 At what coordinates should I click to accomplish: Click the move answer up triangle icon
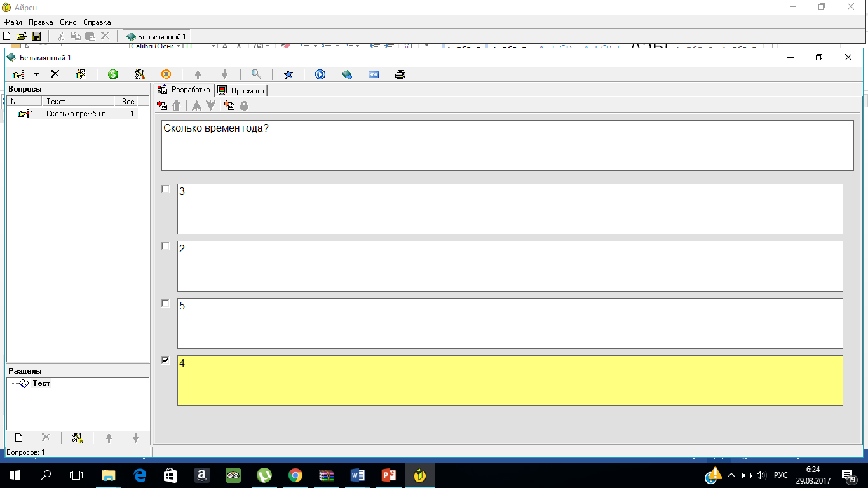[197, 105]
